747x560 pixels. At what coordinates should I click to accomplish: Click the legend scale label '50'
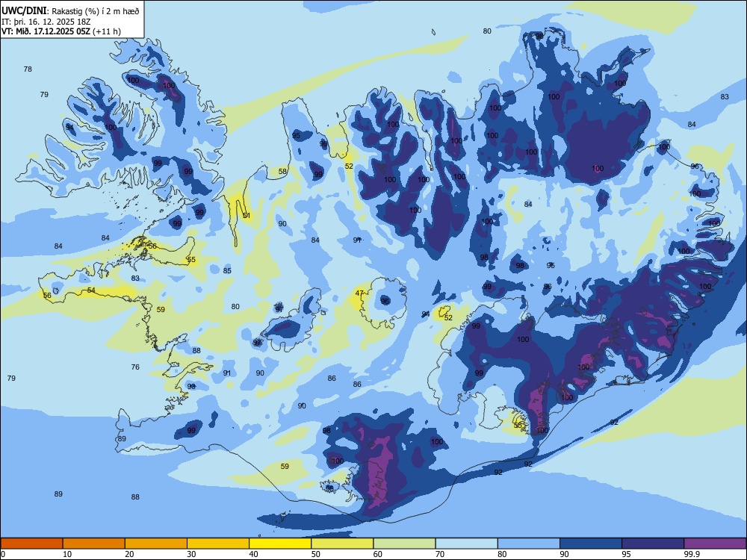tap(316, 554)
